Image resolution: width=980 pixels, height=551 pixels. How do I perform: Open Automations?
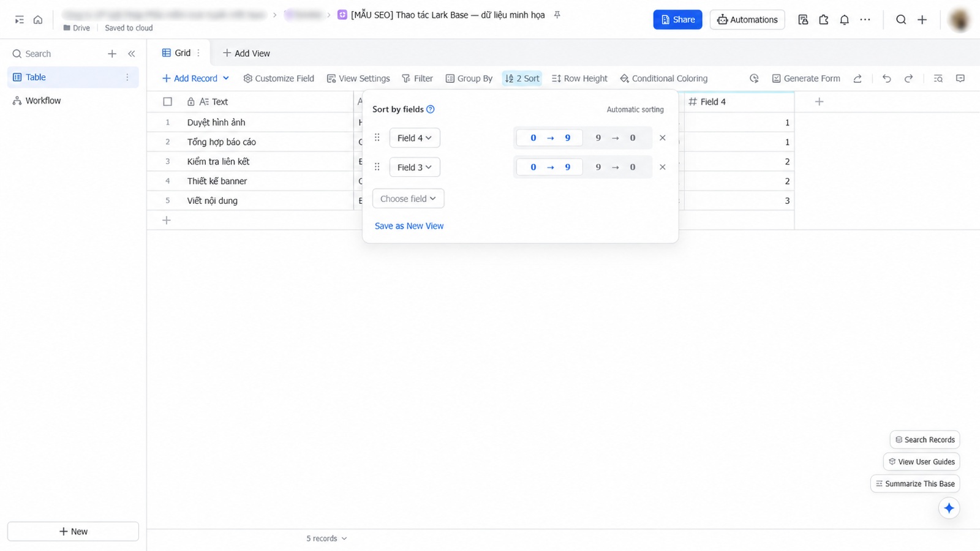pyautogui.click(x=747, y=20)
